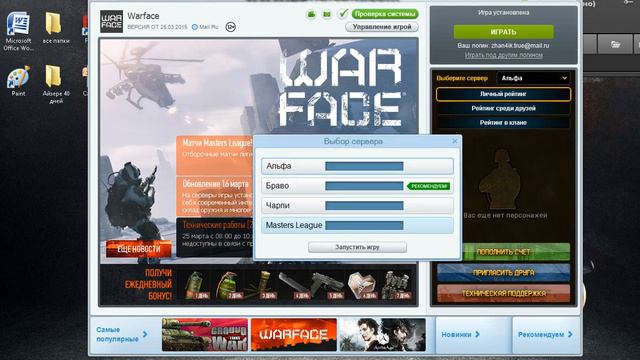The height and width of the screenshot is (360, 640).
Task: Select the 'Альфа' server row
Action: point(357,166)
